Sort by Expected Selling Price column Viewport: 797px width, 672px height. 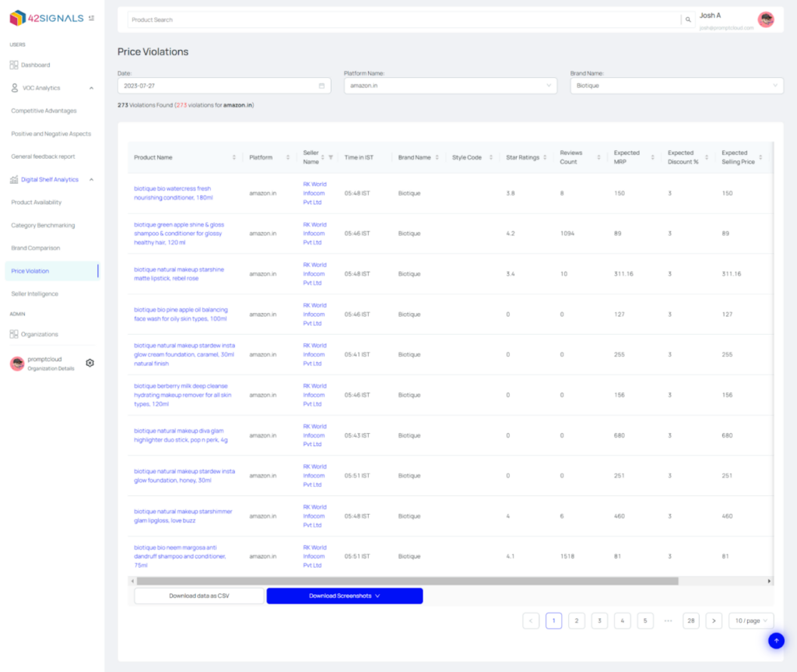(760, 157)
